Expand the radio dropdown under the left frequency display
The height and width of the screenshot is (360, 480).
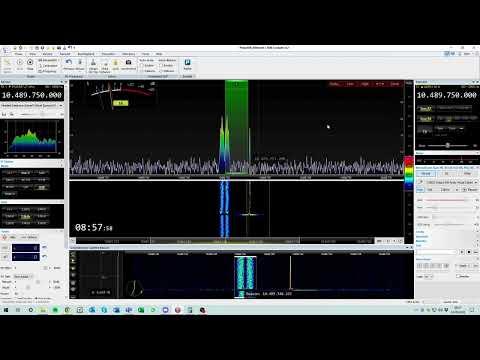[32, 105]
